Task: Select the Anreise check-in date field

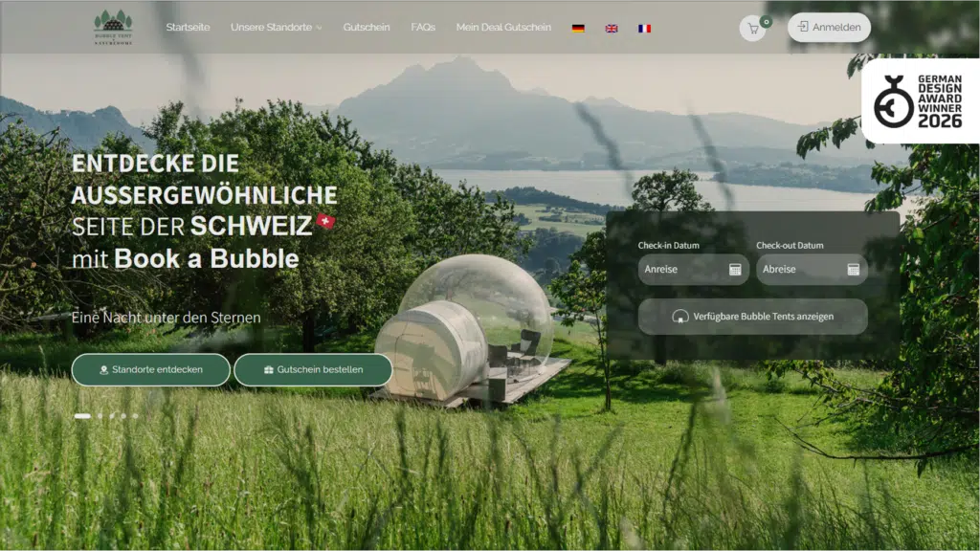Action: 693,269
